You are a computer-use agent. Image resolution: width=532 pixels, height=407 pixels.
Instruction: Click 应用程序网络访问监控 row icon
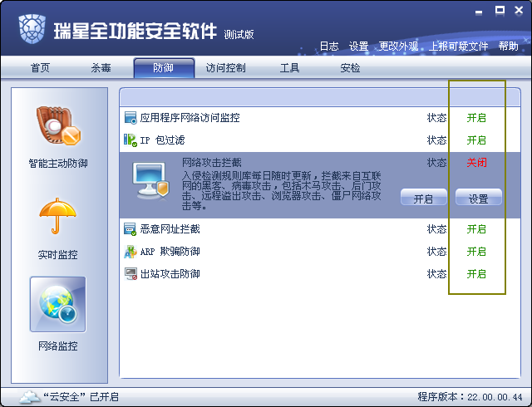pyautogui.click(x=131, y=118)
